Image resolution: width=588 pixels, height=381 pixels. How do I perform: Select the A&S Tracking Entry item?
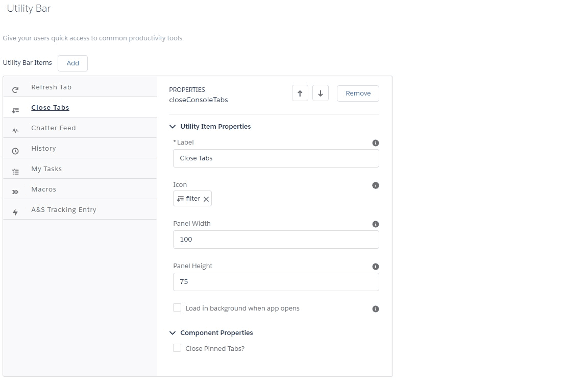[80, 209]
